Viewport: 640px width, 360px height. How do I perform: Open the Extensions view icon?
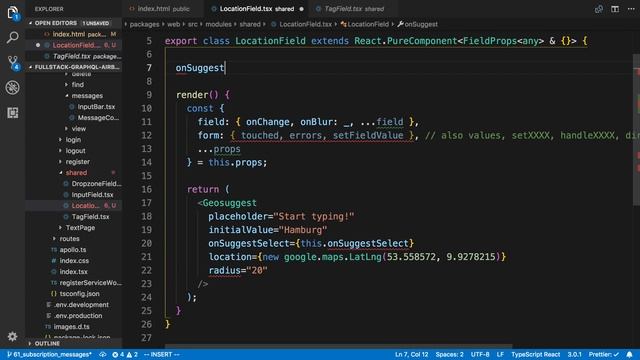(13, 113)
